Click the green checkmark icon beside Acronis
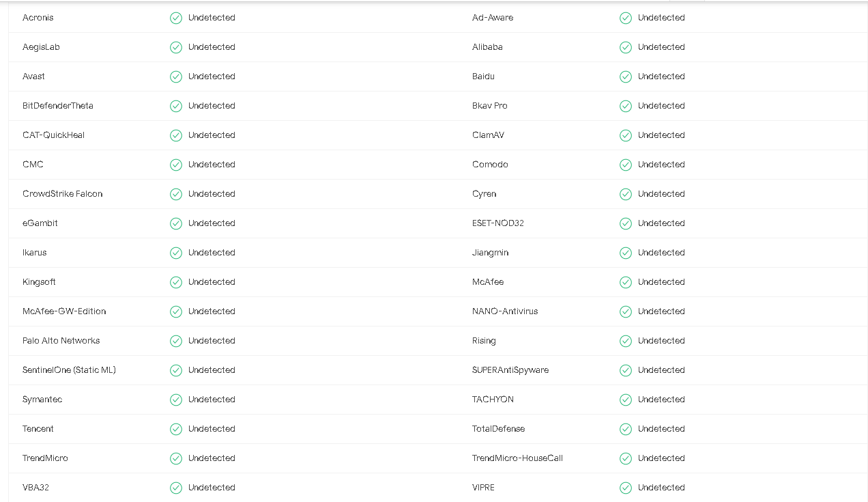Screen dimensions: 868x502 pyautogui.click(x=176, y=18)
